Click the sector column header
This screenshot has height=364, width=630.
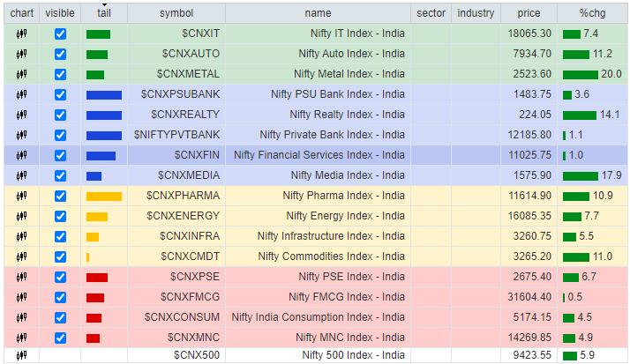click(x=431, y=13)
